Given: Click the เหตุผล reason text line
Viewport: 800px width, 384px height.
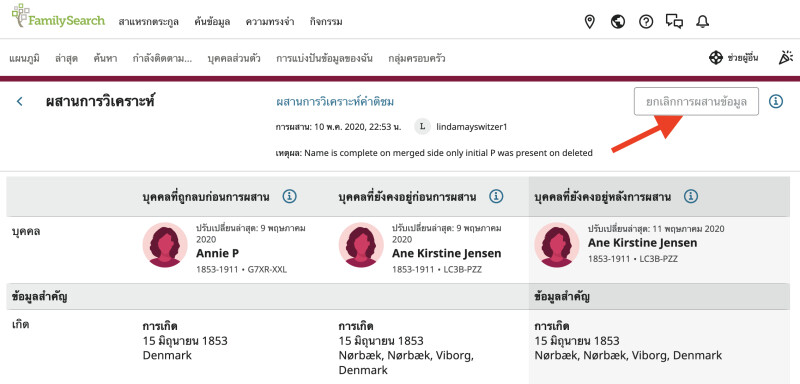Looking at the screenshot, I should (x=434, y=152).
